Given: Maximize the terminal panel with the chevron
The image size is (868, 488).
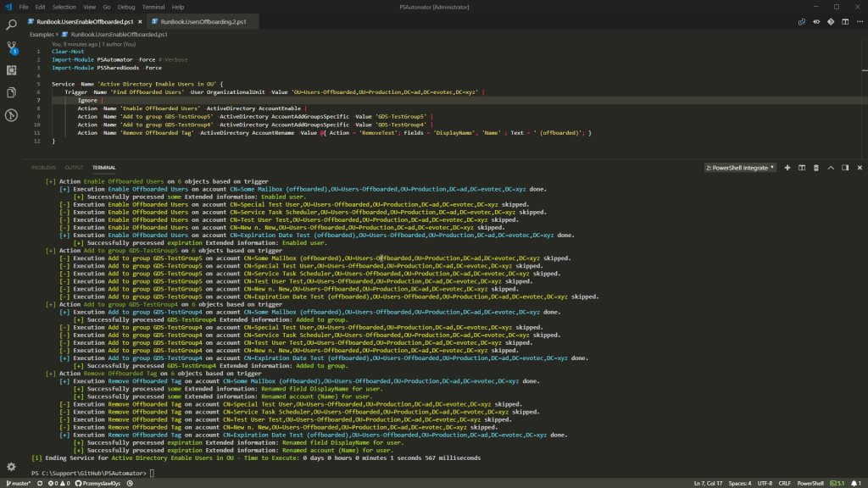Looking at the screenshot, I should [831, 167].
